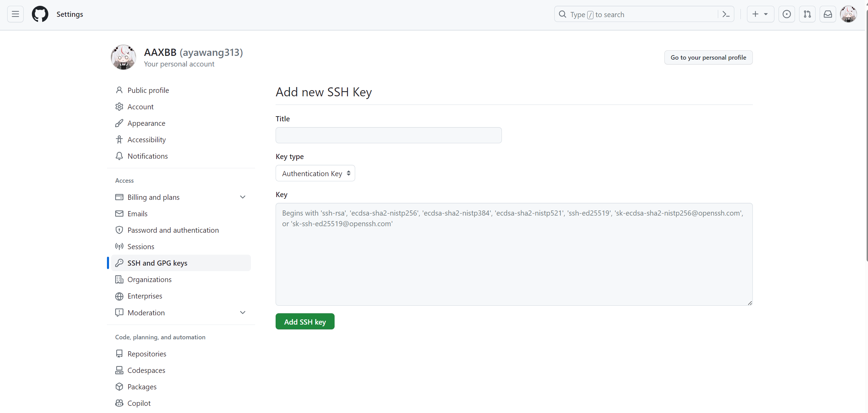Click the large AAXBB profile avatar
This screenshot has height=413, width=868.
tap(123, 57)
